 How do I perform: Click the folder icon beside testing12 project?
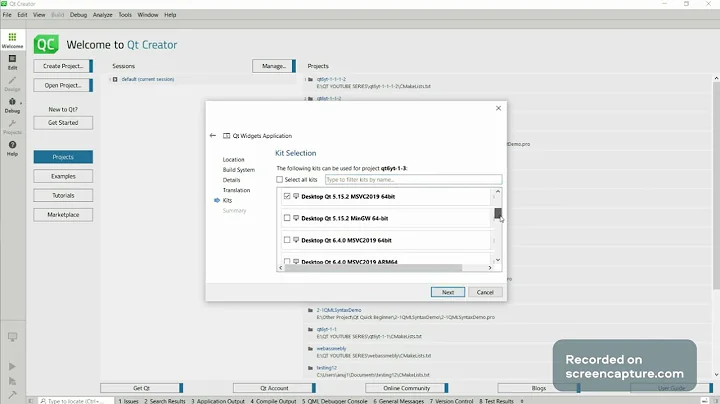pyautogui.click(x=311, y=368)
